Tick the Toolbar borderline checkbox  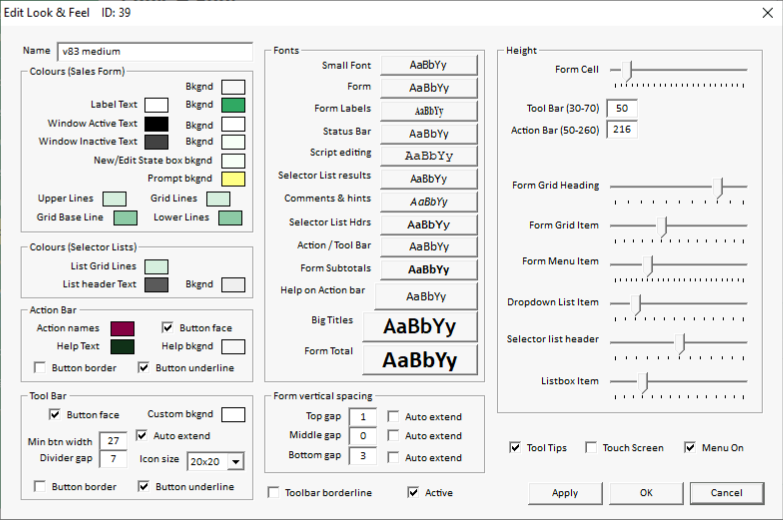[x=275, y=493]
